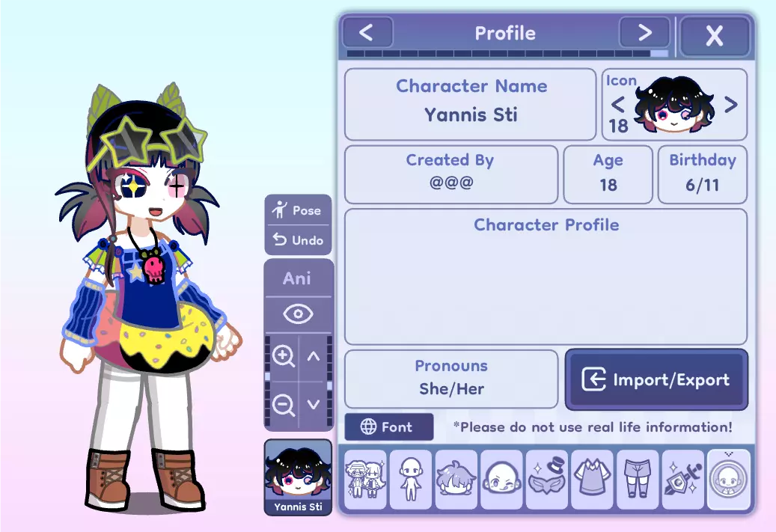The width and height of the screenshot is (776, 532).
Task: Select the Profile tab at bottom right
Action: point(729,479)
